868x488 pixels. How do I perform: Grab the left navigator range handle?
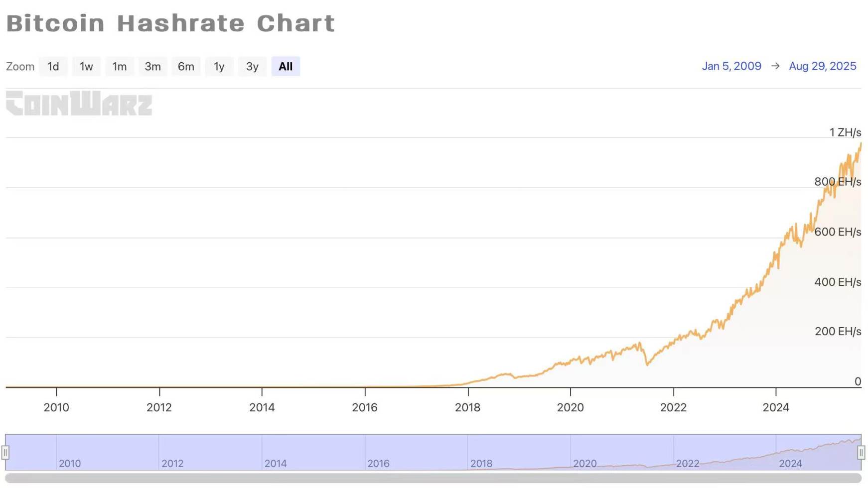[x=5, y=452]
